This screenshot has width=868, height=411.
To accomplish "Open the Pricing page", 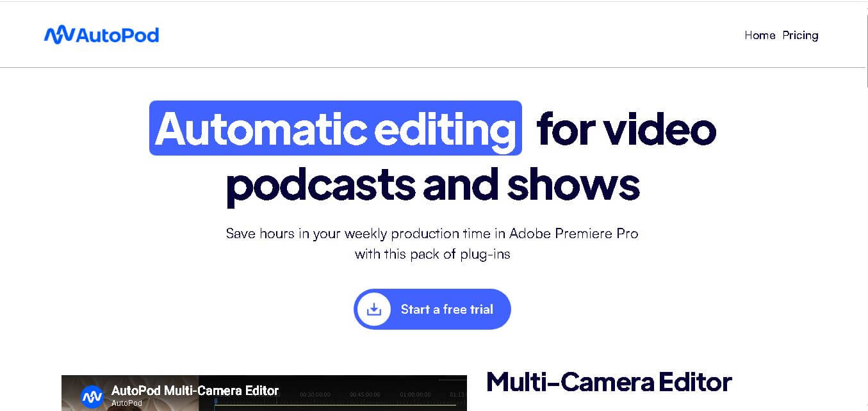I will [800, 35].
